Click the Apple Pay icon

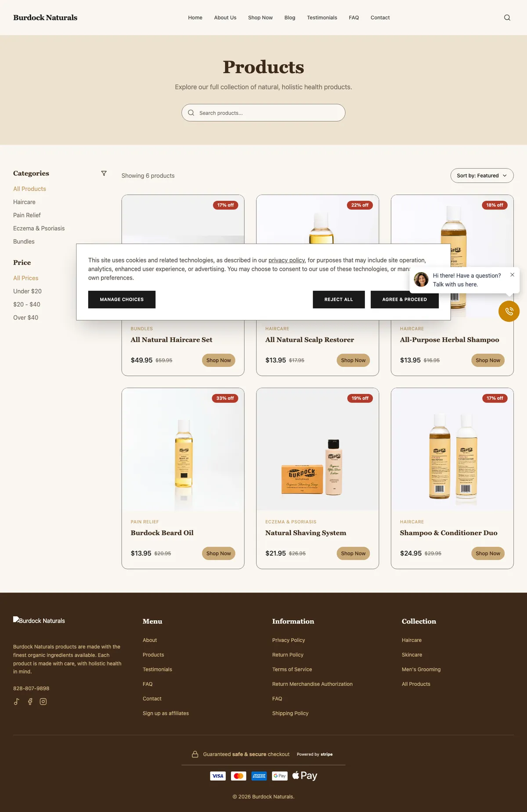[305, 776]
